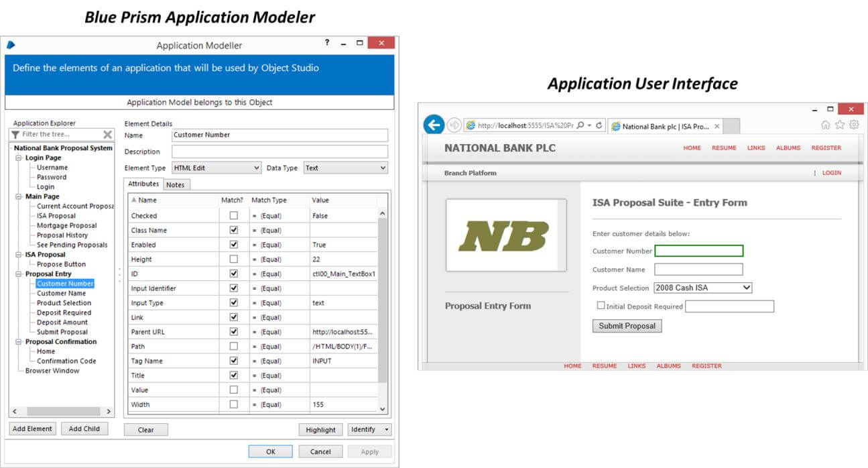
Task: Click the browser back arrow button
Action: (434, 125)
